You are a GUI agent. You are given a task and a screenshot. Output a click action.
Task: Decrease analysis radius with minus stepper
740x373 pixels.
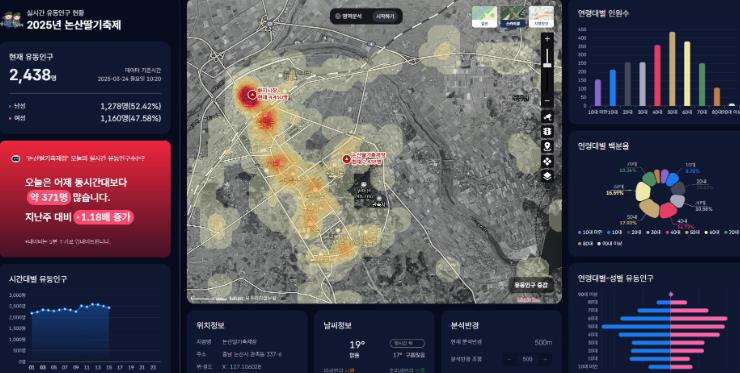[510, 359]
